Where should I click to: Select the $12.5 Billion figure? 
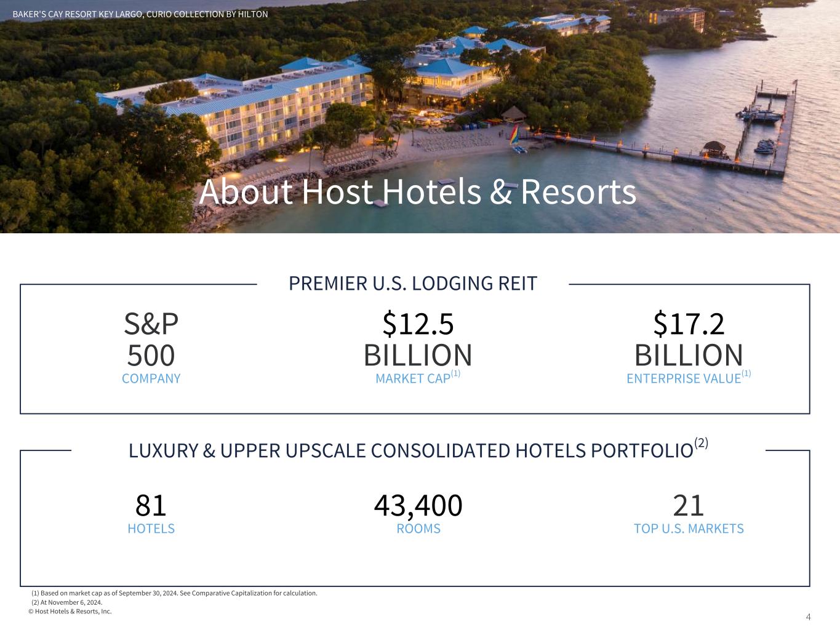pyautogui.click(x=418, y=339)
